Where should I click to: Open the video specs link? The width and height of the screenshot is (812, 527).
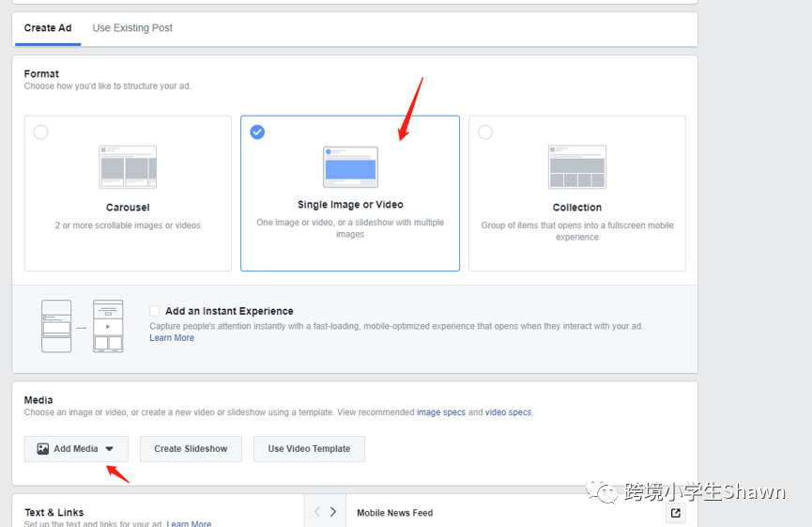(x=508, y=412)
